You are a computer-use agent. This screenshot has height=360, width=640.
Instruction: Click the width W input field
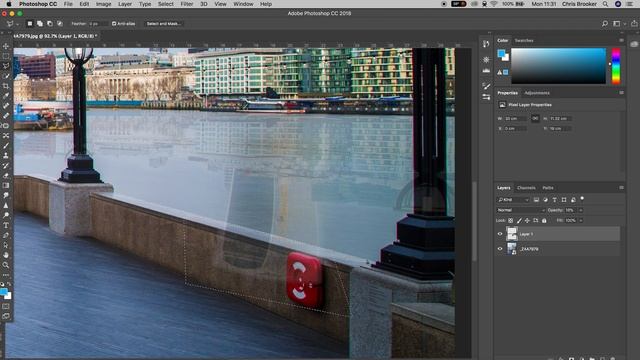(516, 118)
